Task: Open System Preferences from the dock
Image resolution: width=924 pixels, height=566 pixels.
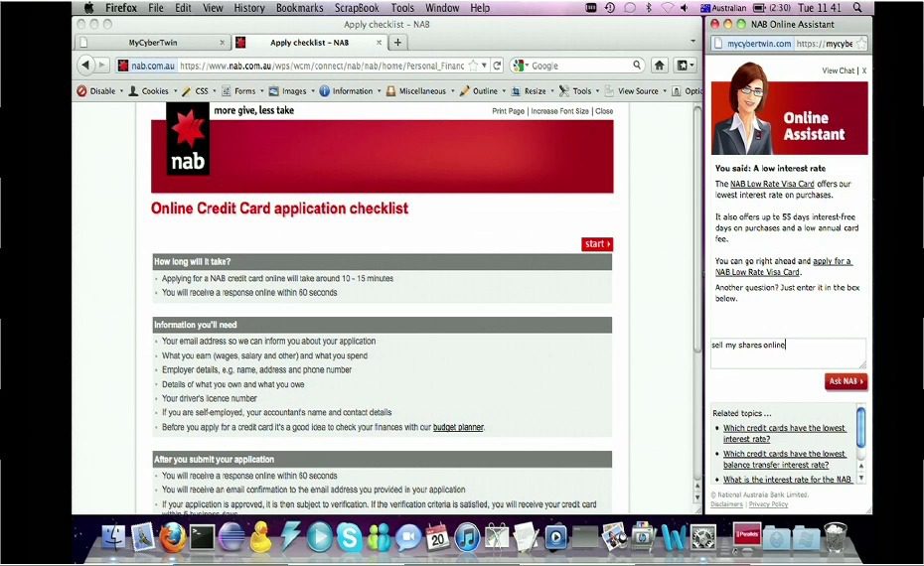Action: click(703, 537)
